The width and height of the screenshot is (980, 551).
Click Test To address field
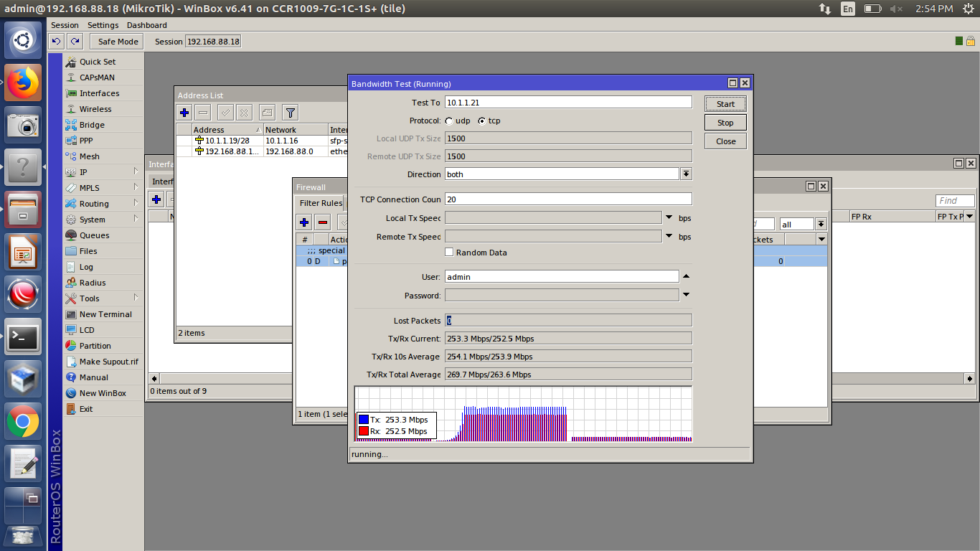coord(568,103)
